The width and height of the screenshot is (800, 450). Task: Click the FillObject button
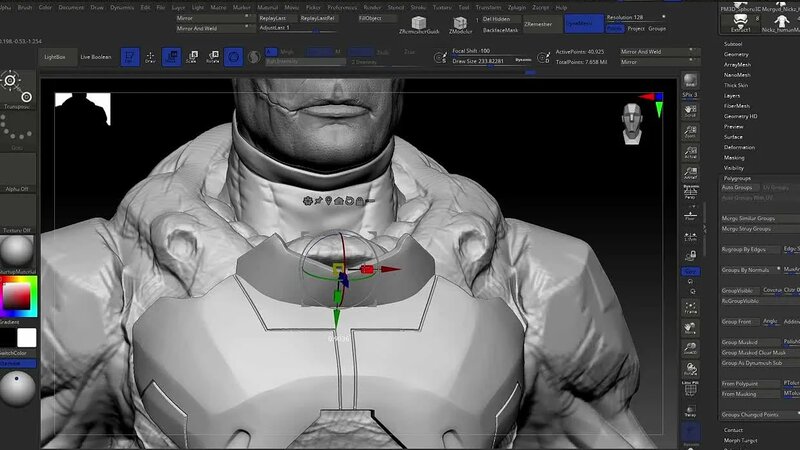coord(377,18)
